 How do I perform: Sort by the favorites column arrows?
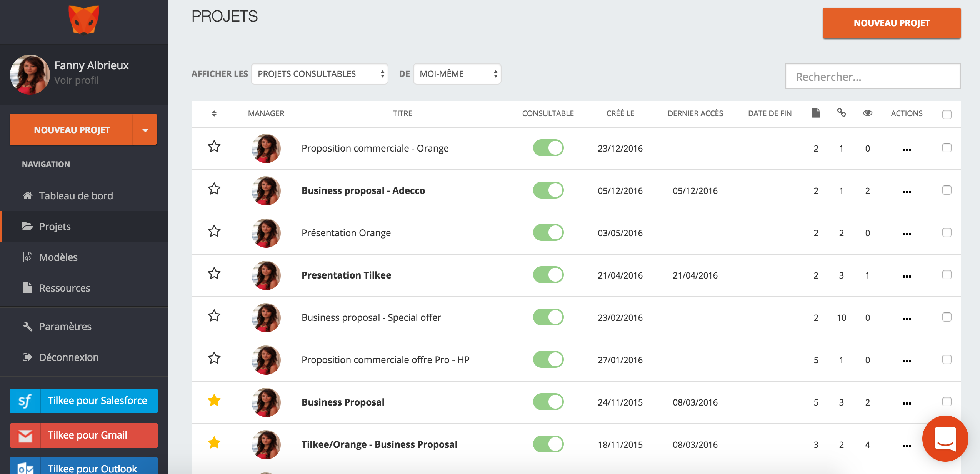coord(214,113)
